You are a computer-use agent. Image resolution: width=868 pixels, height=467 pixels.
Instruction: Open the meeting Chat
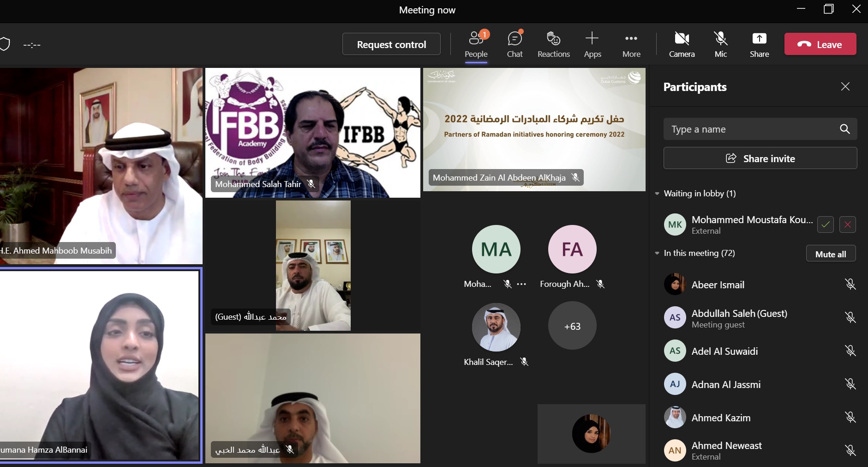[515, 44]
